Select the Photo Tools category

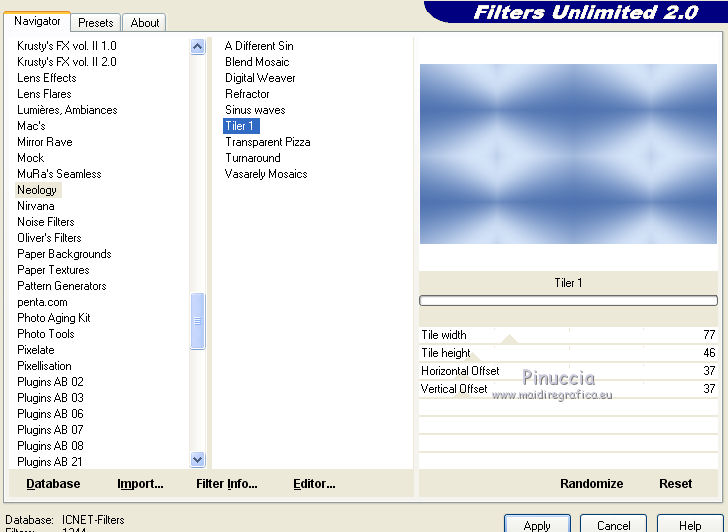pos(46,334)
